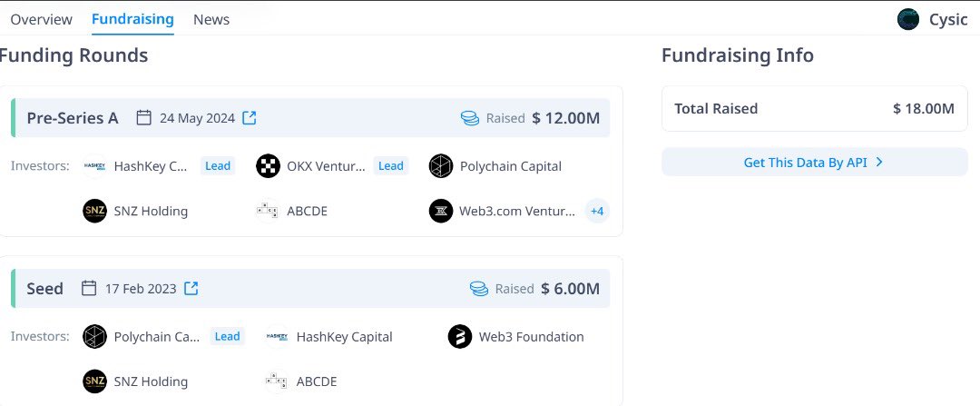Click HashKey Capital logo in Seed round
Screen dimensions: 980x406
[x=277, y=337]
